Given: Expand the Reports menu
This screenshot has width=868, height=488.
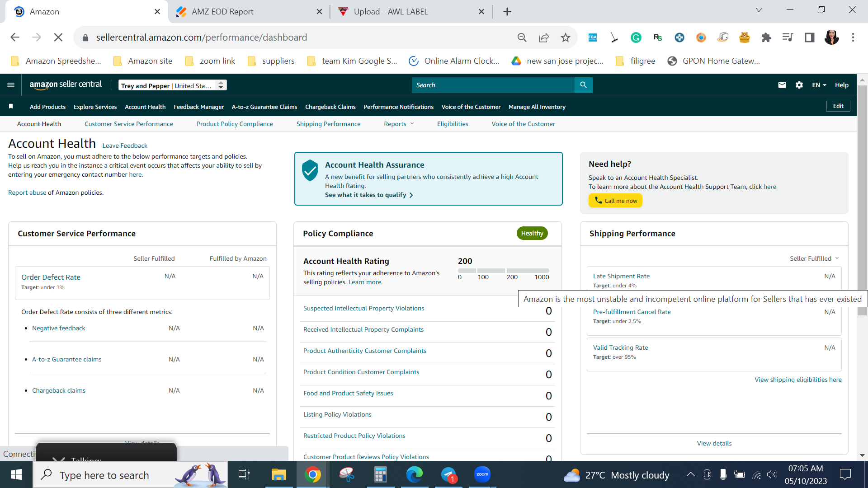Looking at the screenshot, I should (x=399, y=124).
